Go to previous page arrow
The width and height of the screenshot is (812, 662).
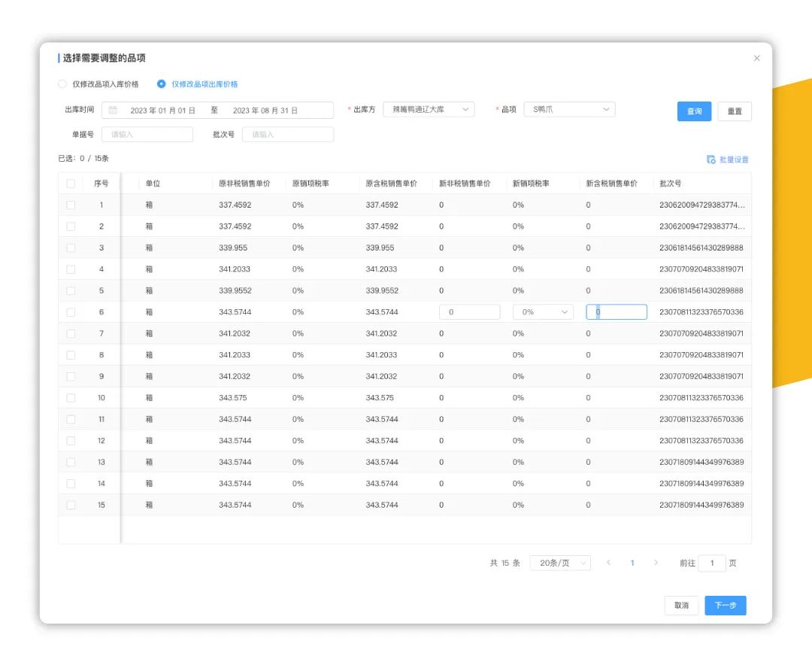tap(608, 563)
